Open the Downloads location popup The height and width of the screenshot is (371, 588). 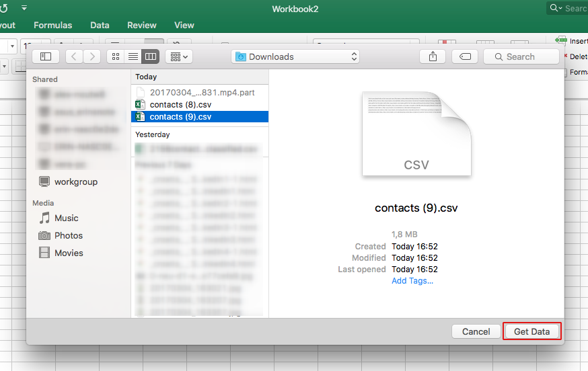pyautogui.click(x=295, y=56)
